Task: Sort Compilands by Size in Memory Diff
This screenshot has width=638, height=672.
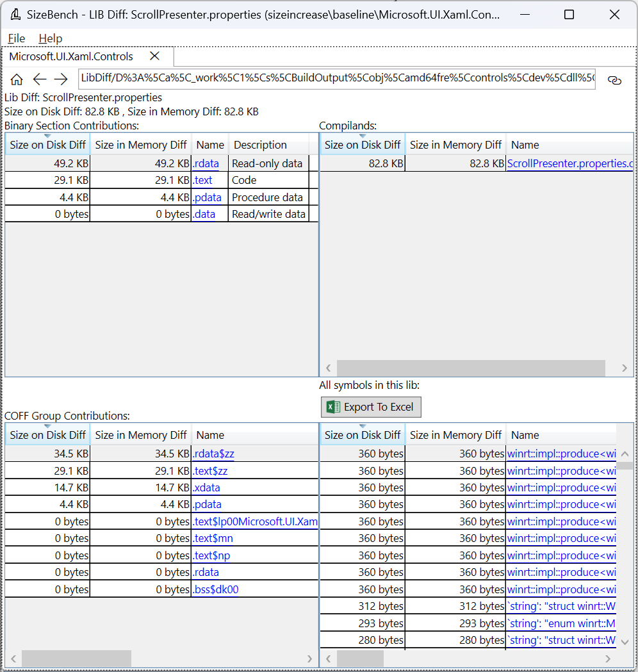Action: (x=455, y=144)
